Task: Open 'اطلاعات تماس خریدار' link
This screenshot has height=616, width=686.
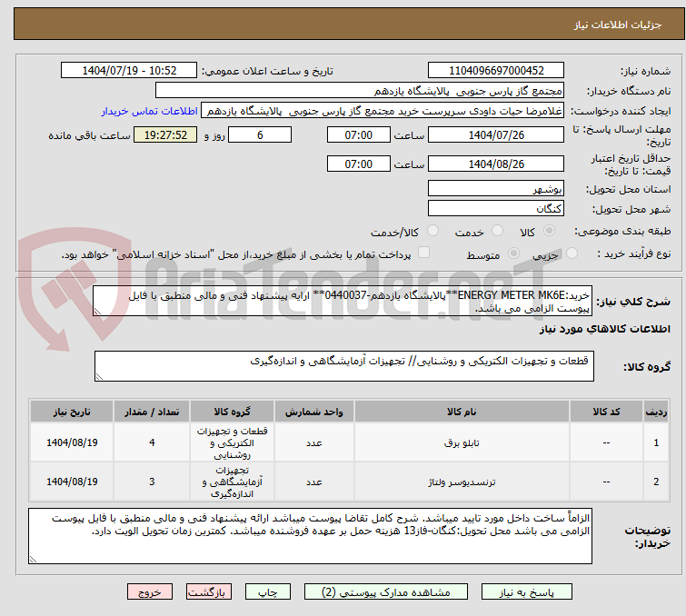Action: click(x=150, y=111)
